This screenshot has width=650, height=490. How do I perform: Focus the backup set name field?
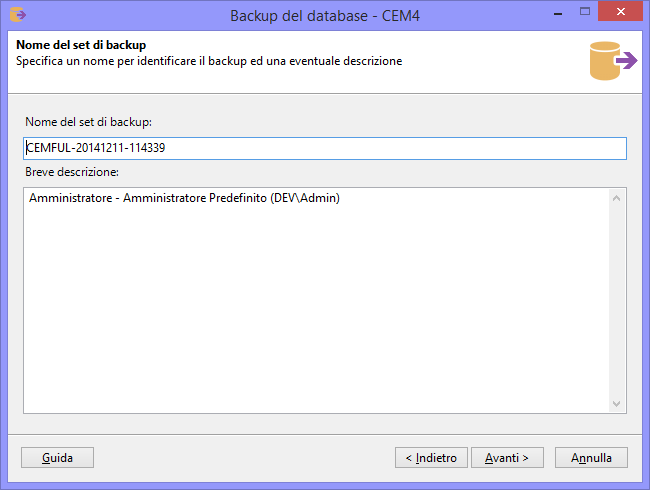pos(325,148)
